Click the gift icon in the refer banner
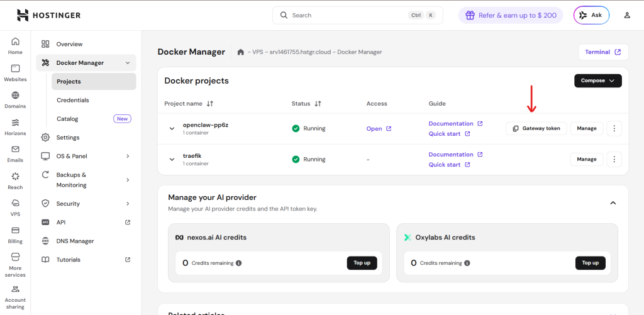644x315 pixels. click(470, 15)
